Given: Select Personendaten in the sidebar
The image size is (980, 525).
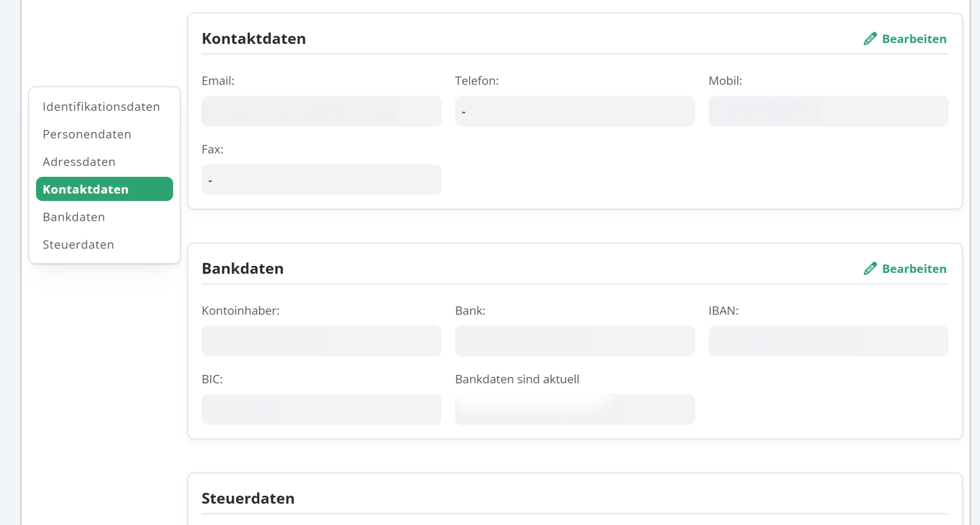Looking at the screenshot, I should 87,134.
